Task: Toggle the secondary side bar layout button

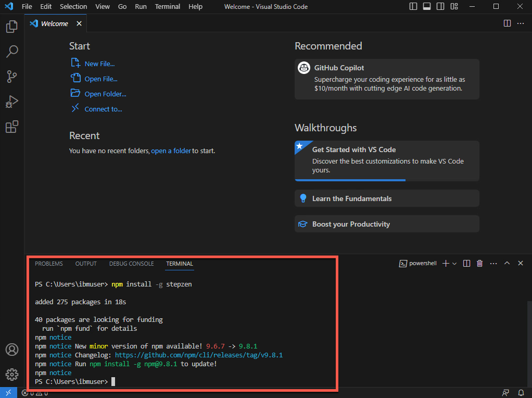Action: [440, 7]
